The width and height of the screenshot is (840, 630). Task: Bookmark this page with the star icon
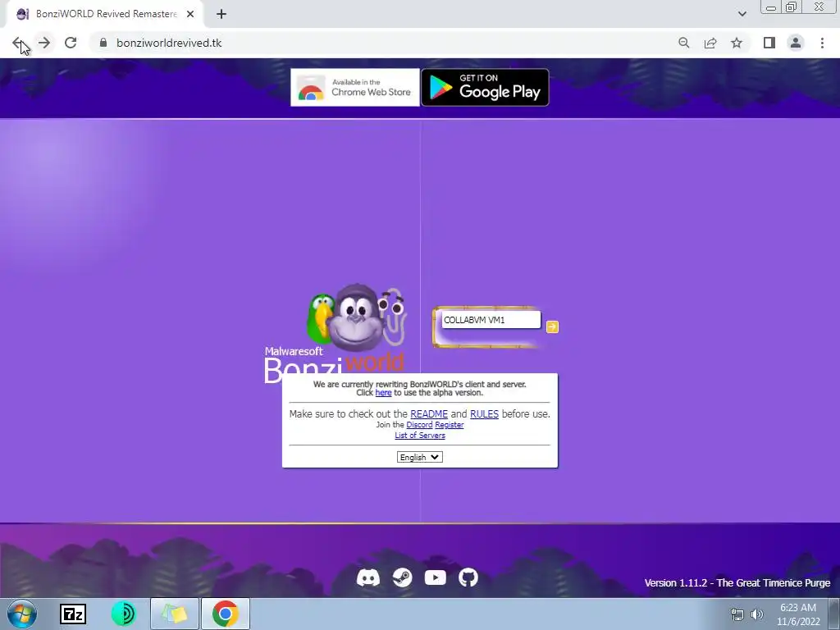737,43
